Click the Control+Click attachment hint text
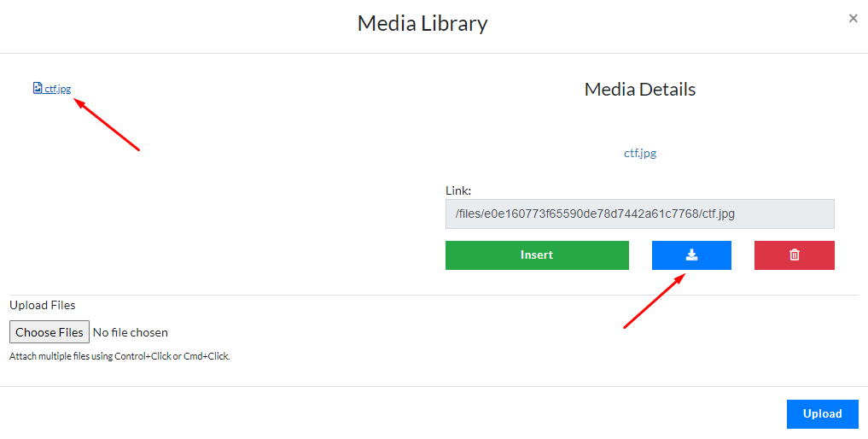 pos(119,356)
